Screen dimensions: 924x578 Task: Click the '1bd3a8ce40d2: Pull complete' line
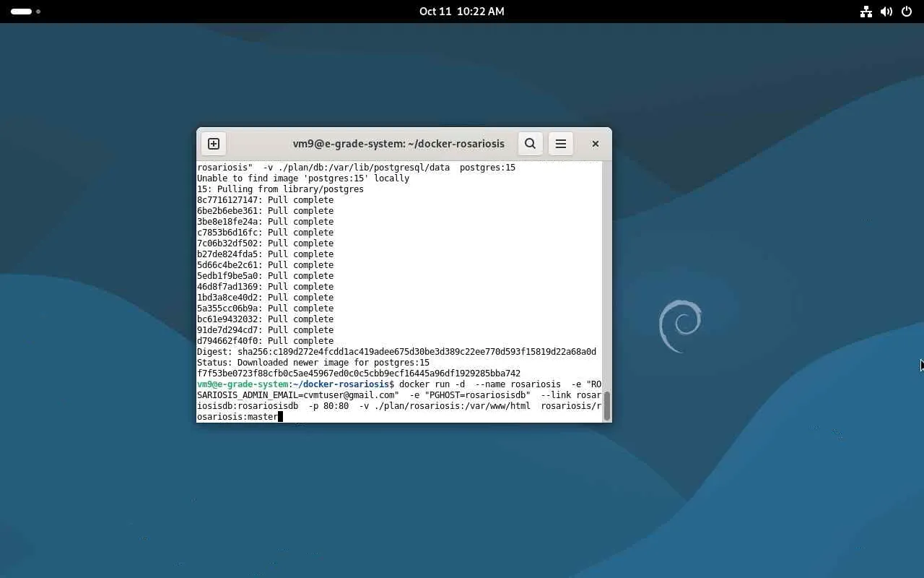click(x=265, y=298)
